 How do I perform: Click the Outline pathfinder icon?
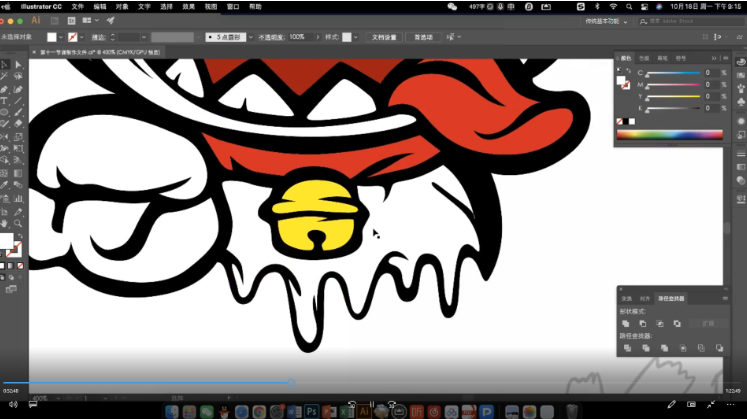pyautogui.click(x=701, y=349)
